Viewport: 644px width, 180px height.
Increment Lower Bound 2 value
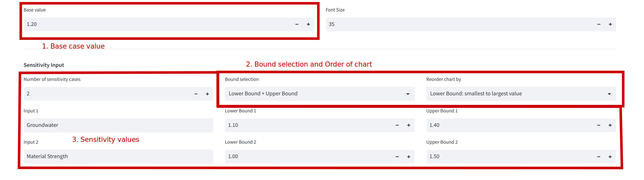[408, 157]
